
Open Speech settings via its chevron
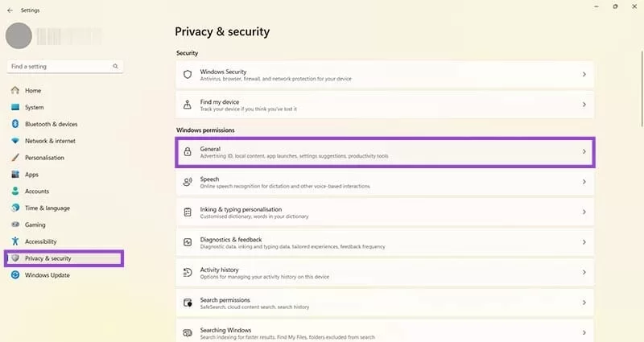coord(584,182)
